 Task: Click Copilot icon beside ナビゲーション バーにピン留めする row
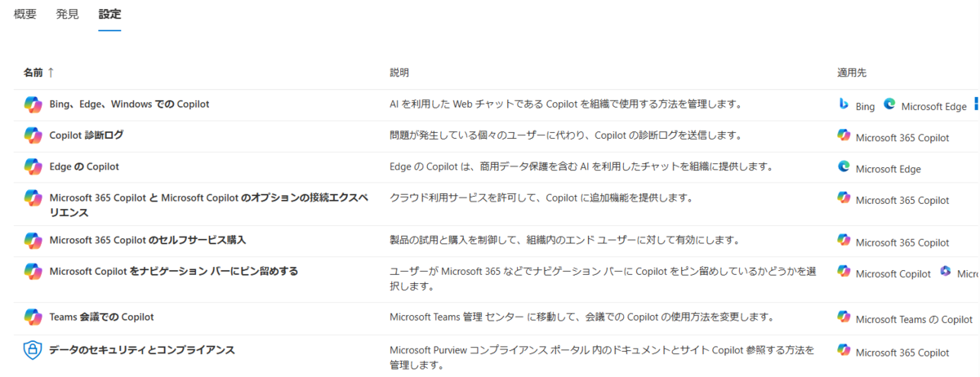point(33,272)
